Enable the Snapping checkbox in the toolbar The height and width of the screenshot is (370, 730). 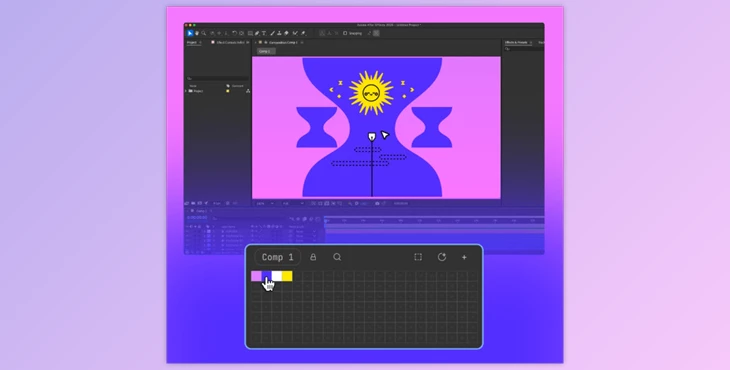(x=345, y=33)
